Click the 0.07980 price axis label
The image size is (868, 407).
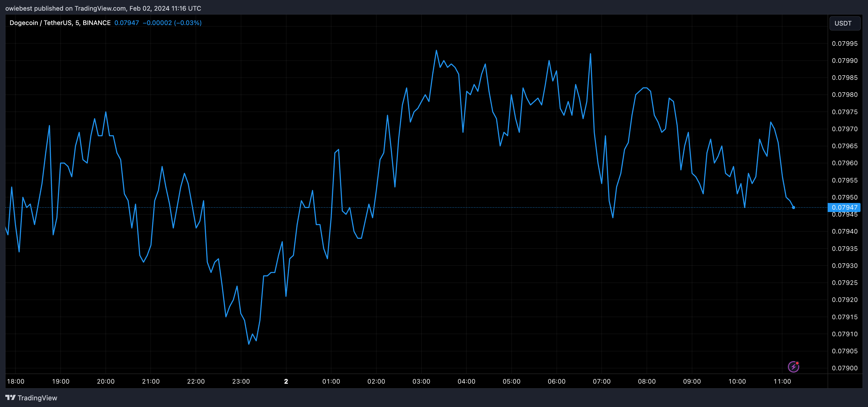[x=845, y=95]
